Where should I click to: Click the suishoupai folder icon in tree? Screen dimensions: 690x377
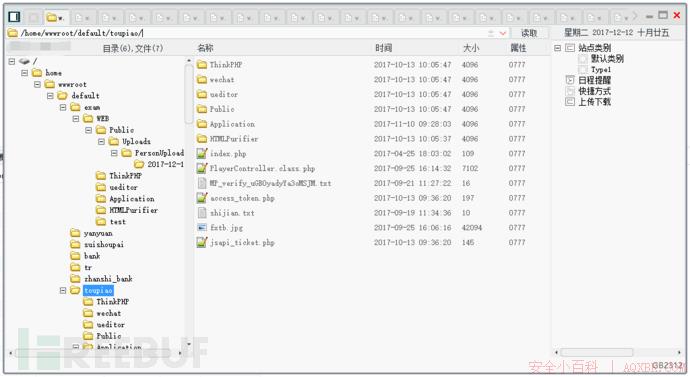(x=75, y=244)
